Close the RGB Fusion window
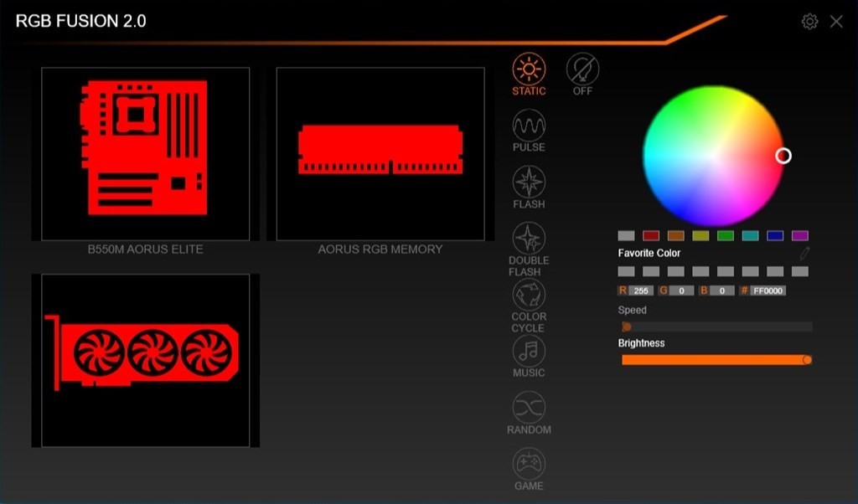 tap(836, 21)
